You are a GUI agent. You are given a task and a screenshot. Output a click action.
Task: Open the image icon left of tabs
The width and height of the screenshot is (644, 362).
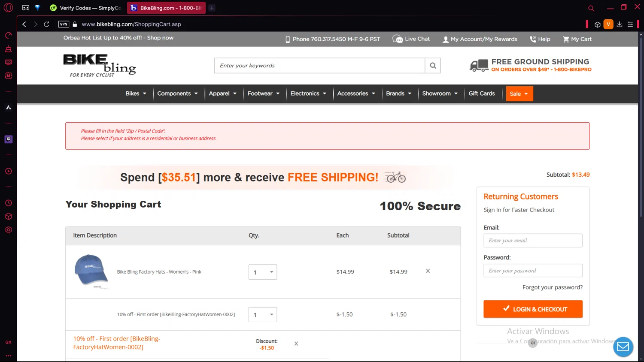click(26, 8)
